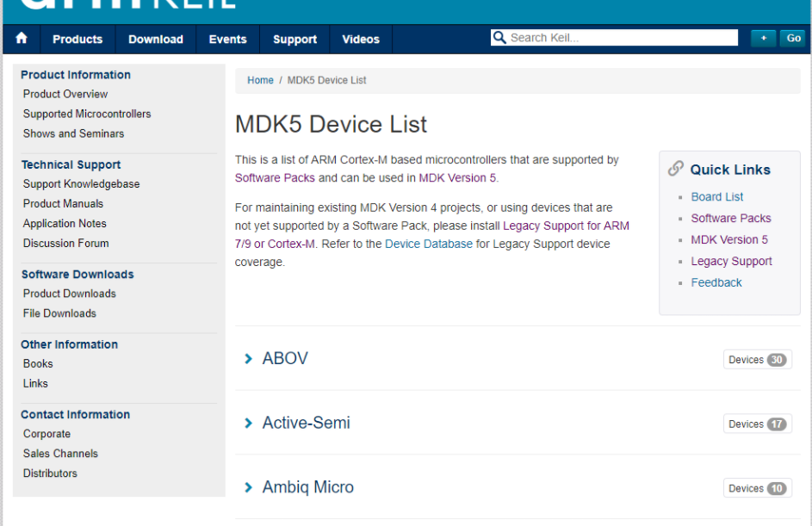Open Corporate contact link

46,434
